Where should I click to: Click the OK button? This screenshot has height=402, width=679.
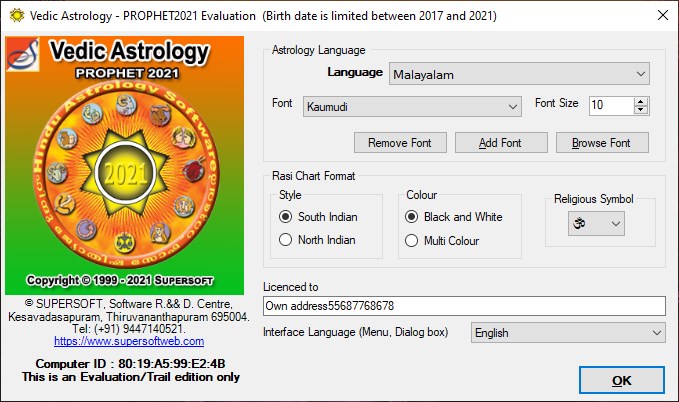click(622, 380)
